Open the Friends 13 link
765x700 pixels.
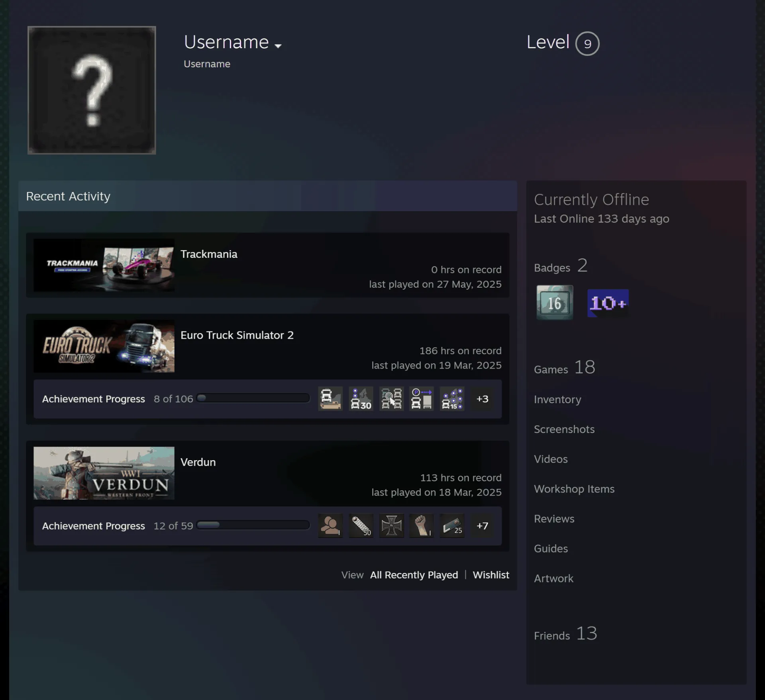(x=566, y=634)
